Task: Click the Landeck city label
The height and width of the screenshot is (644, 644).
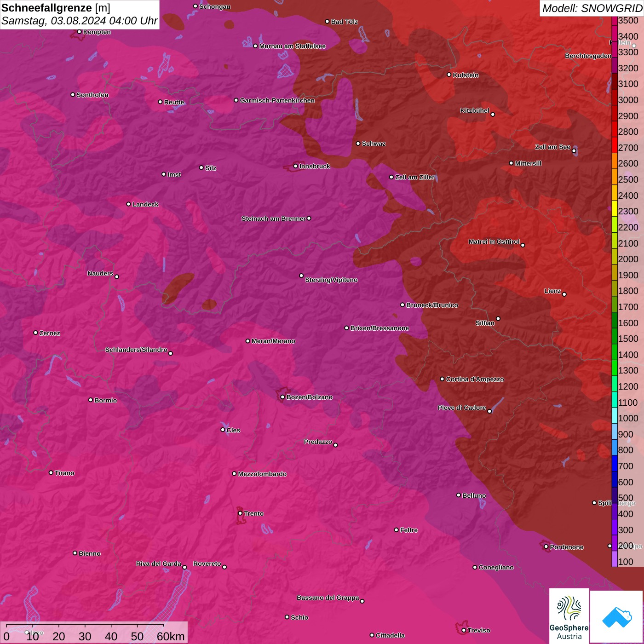Action: coord(145,204)
